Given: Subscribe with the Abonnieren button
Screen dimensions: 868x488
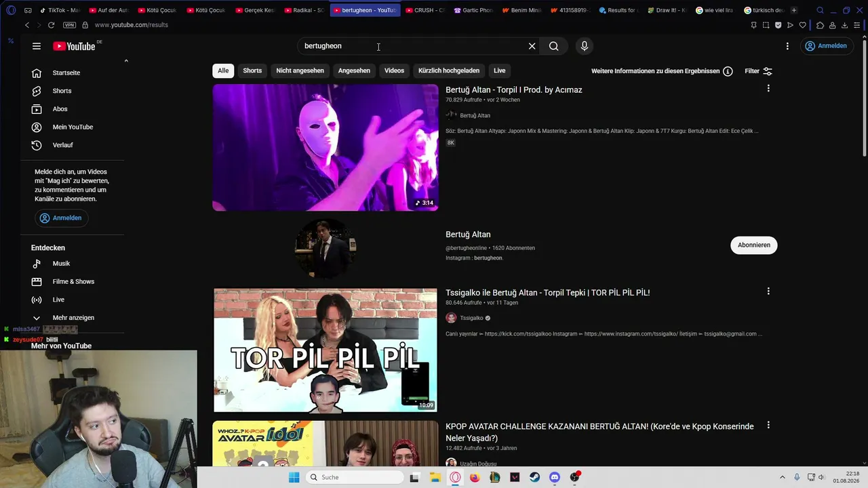Looking at the screenshot, I should point(754,245).
